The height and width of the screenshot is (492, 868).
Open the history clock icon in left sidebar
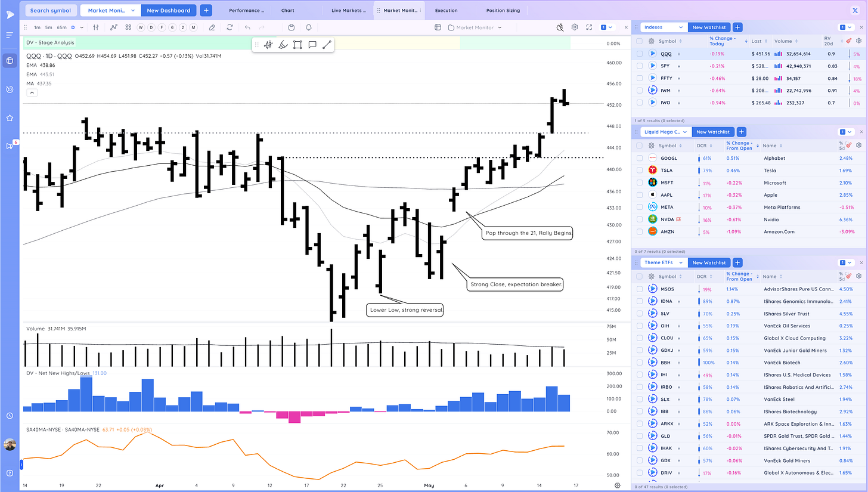[x=10, y=416]
